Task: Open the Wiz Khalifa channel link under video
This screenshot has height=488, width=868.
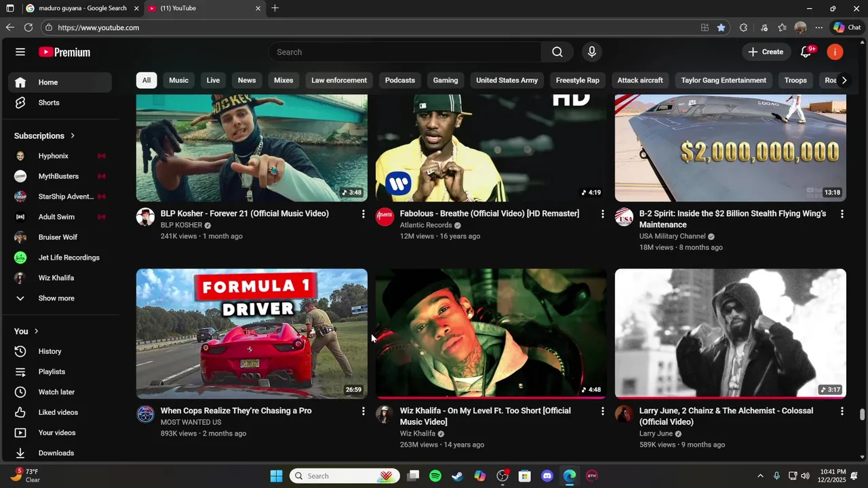Action: [418, 434]
